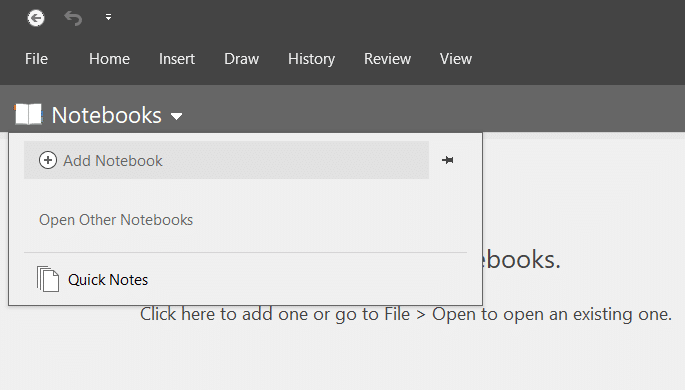Image resolution: width=685 pixels, height=390 pixels.
Task: Open the Review tab
Action: coord(387,59)
